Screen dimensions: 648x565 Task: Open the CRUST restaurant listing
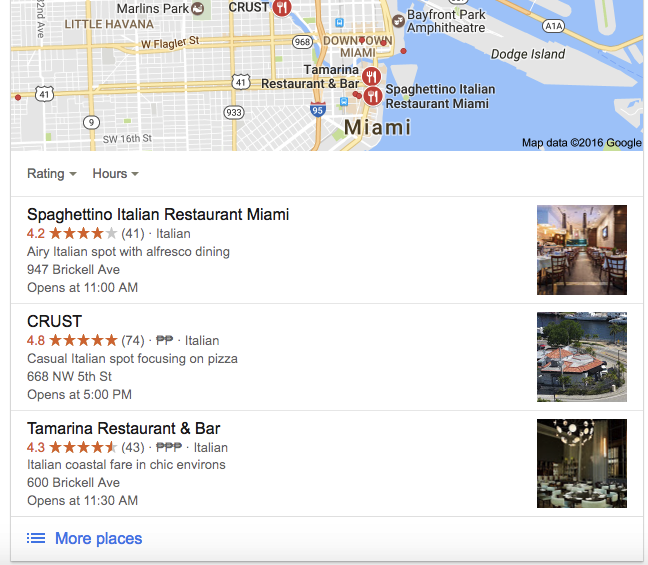pos(55,321)
